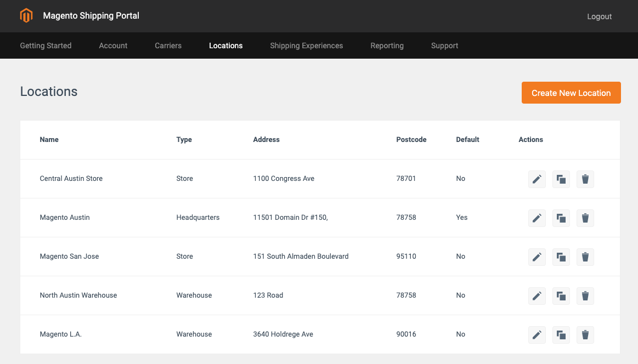Image resolution: width=638 pixels, height=364 pixels.
Task: Edit the Magento L.A. warehouse
Action: (x=537, y=335)
